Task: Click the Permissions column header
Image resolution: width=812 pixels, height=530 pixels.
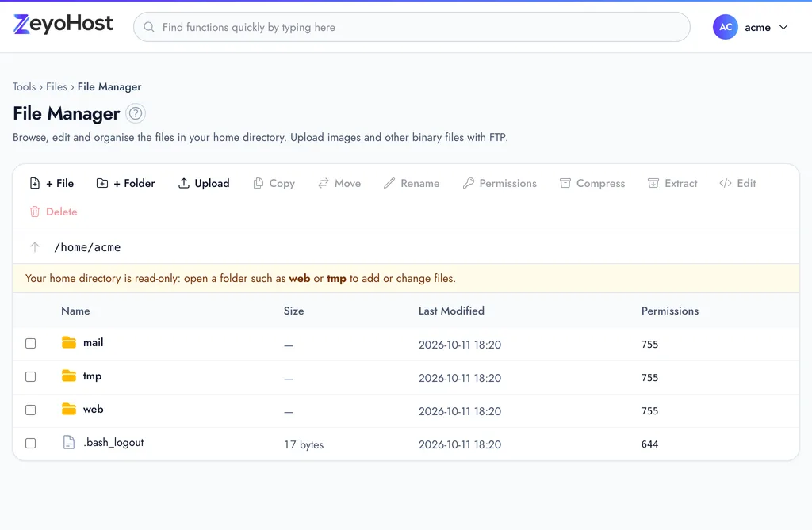Action: click(669, 311)
